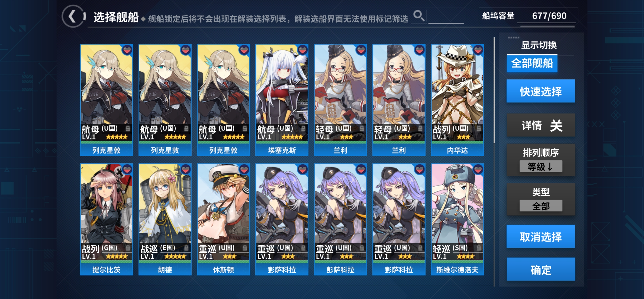Tap heart icon on 内华达 card

(x=478, y=50)
